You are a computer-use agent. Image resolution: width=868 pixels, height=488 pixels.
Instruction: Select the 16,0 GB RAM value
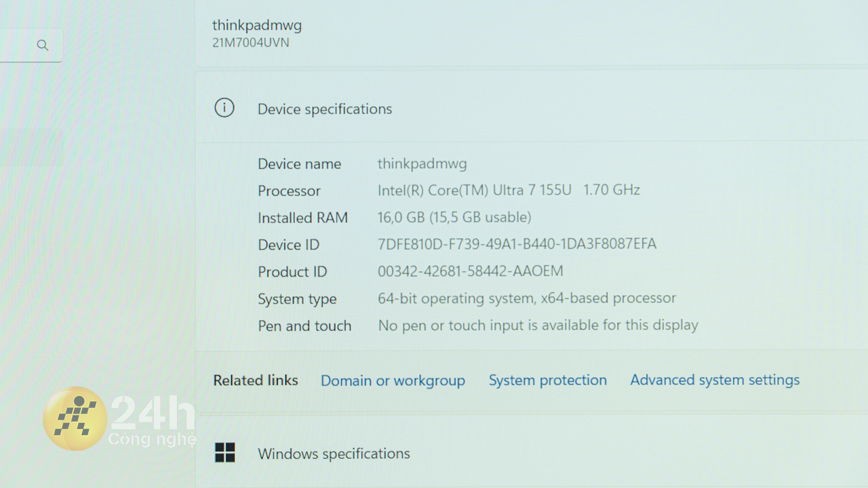click(454, 218)
